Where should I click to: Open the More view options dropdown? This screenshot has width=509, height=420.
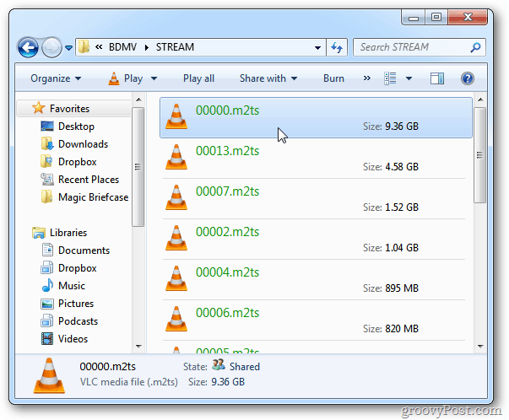tap(409, 78)
